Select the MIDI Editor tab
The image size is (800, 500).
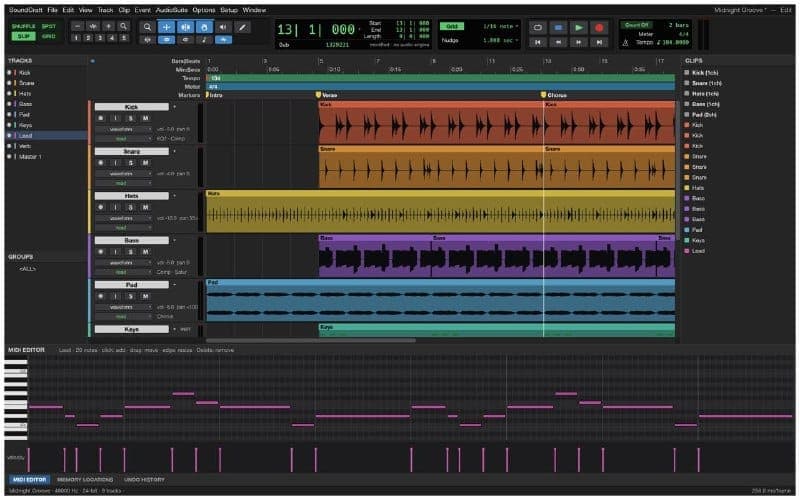(x=29, y=480)
